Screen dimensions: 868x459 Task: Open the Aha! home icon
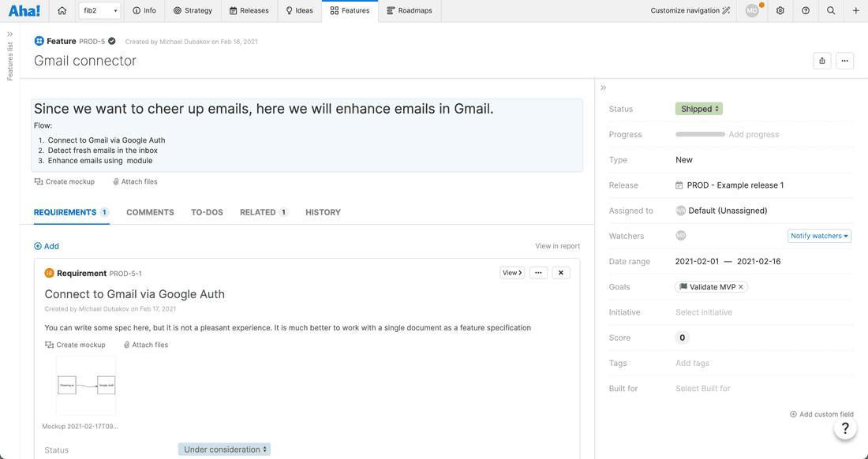(x=62, y=10)
